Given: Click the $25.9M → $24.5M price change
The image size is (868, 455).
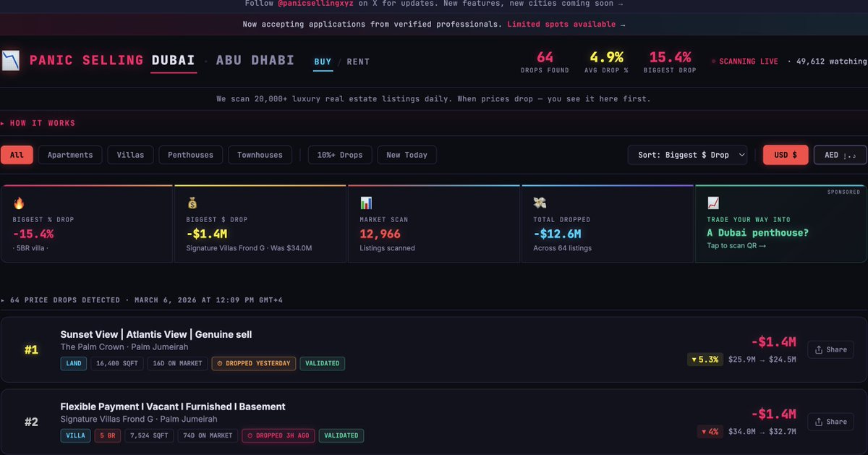Looking at the screenshot, I should tap(762, 360).
